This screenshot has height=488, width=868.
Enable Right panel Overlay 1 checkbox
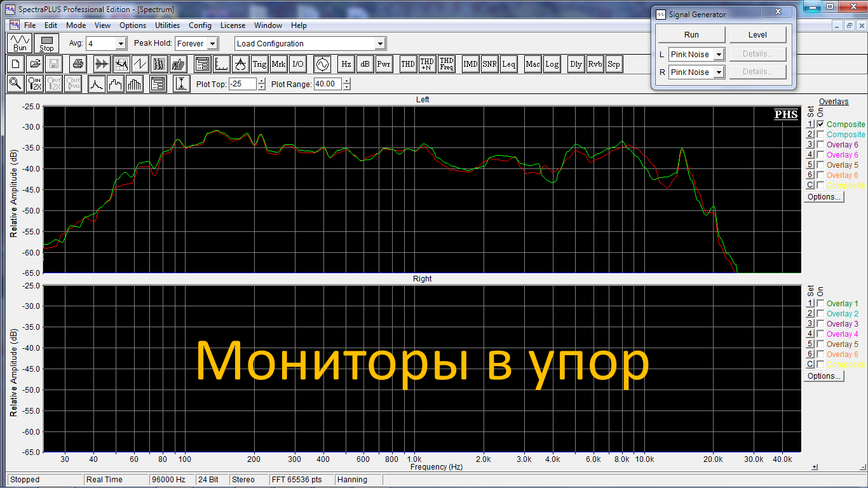point(820,304)
